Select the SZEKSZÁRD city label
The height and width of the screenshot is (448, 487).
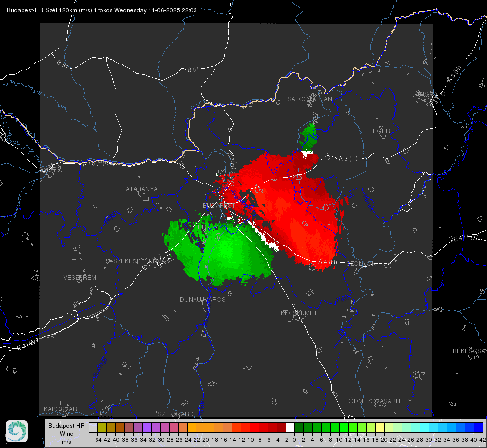(176, 414)
